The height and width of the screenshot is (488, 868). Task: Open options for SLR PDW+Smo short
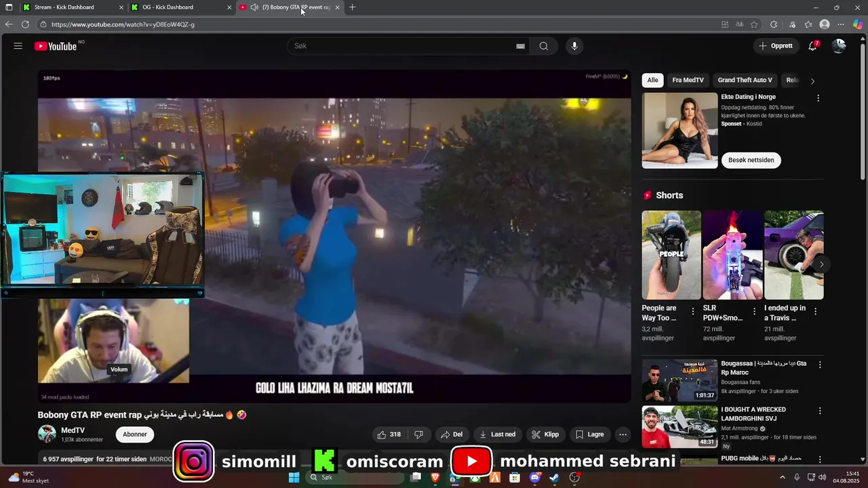[754, 312]
